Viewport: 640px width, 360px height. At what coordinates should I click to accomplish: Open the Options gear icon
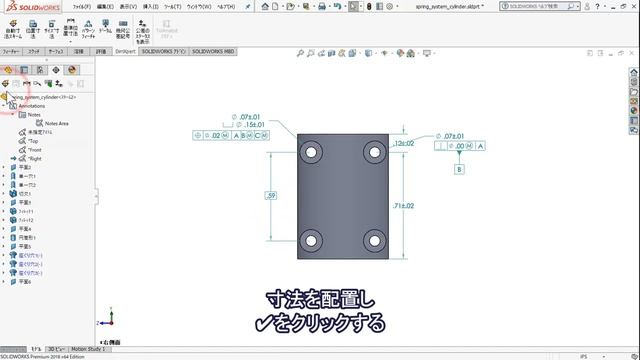[x=389, y=7]
